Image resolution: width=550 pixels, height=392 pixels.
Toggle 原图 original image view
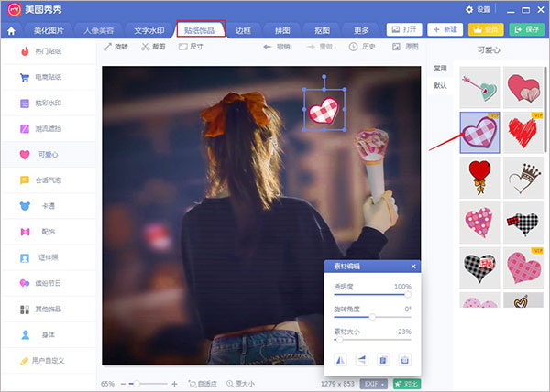coord(405,47)
